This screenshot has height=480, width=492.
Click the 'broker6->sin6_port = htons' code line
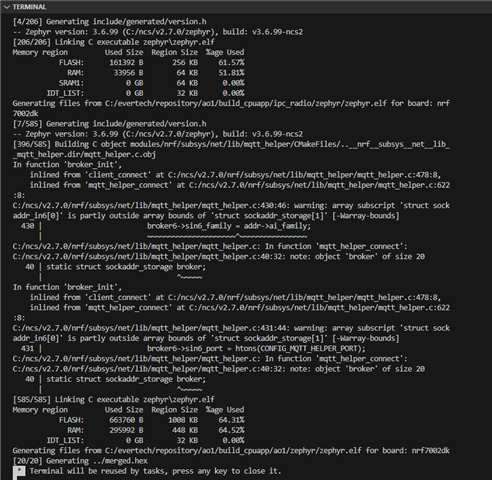(256, 348)
